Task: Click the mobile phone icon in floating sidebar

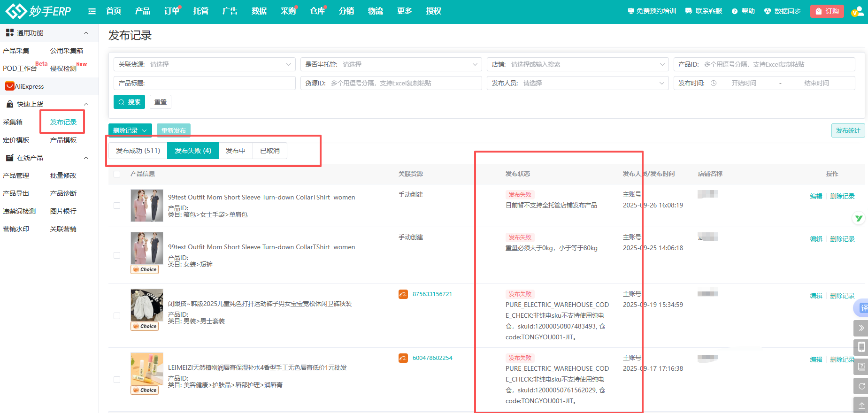Action: point(861,347)
